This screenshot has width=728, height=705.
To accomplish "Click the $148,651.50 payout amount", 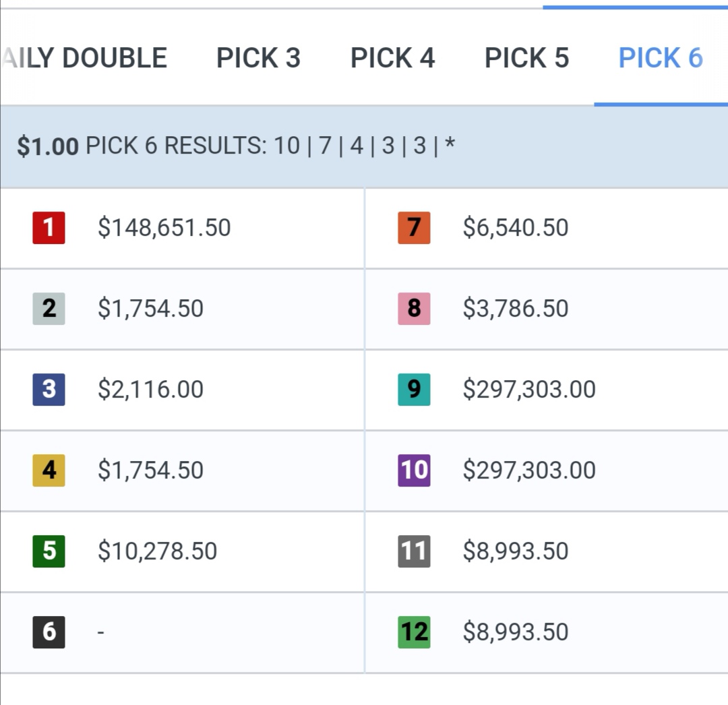I will pos(164,227).
